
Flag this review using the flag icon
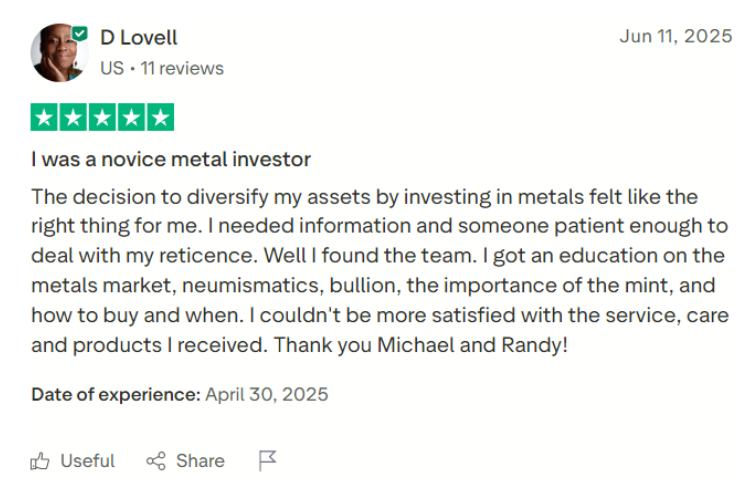(x=267, y=461)
